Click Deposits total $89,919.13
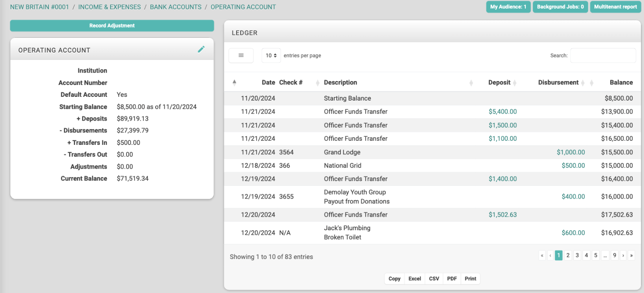Image resolution: width=644 pixels, height=293 pixels. pos(133,119)
